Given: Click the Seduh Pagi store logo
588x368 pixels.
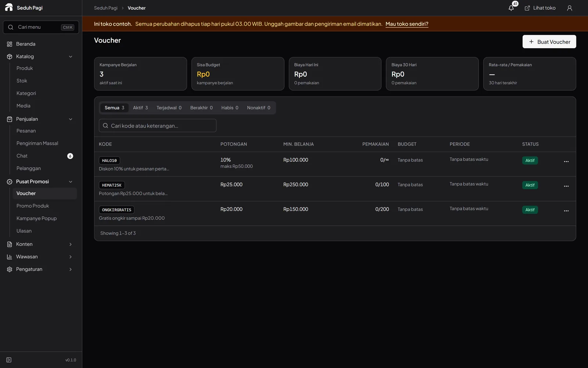Looking at the screenshot, I should click(x=9, y=7).
